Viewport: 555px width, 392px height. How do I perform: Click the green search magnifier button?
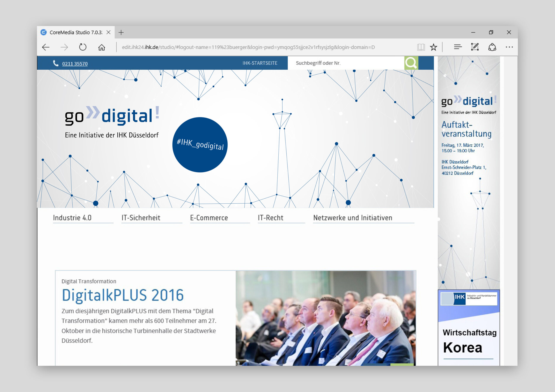411,63
